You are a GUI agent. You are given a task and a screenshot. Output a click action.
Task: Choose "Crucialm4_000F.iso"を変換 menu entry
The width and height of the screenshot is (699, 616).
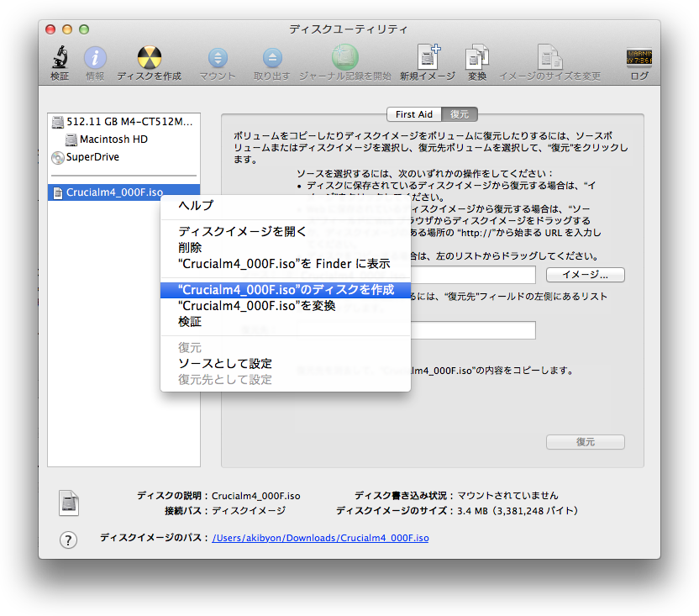click(286, 306)
